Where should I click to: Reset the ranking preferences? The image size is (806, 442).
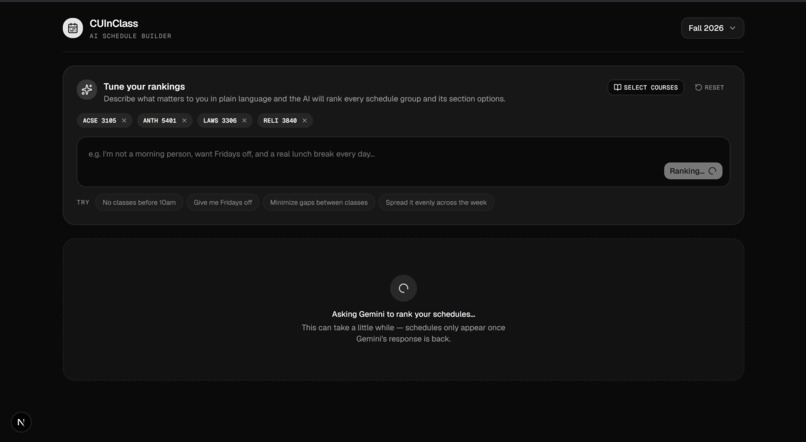[x=709, y=87]
